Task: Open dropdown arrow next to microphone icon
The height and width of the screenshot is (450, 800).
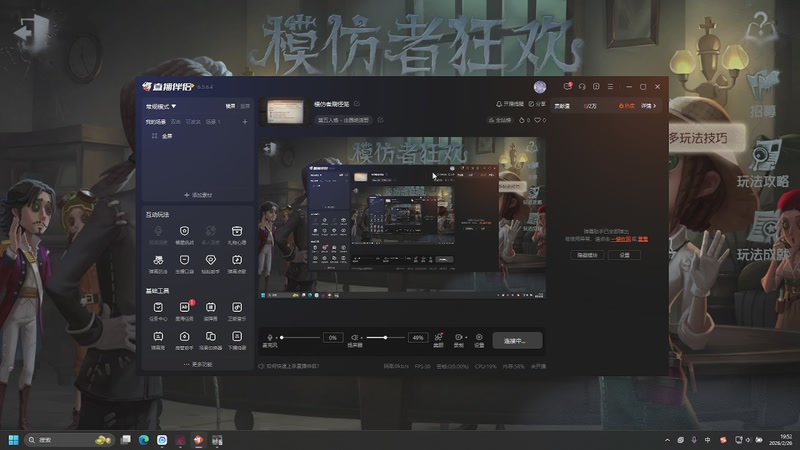Action: pos(276,338)
